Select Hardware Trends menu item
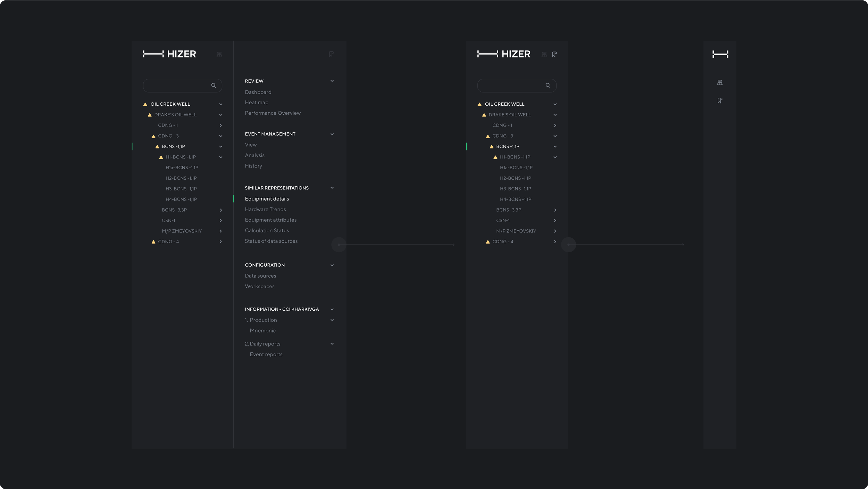The height and width of the screenshot is (489, 868). pos(265,209)
